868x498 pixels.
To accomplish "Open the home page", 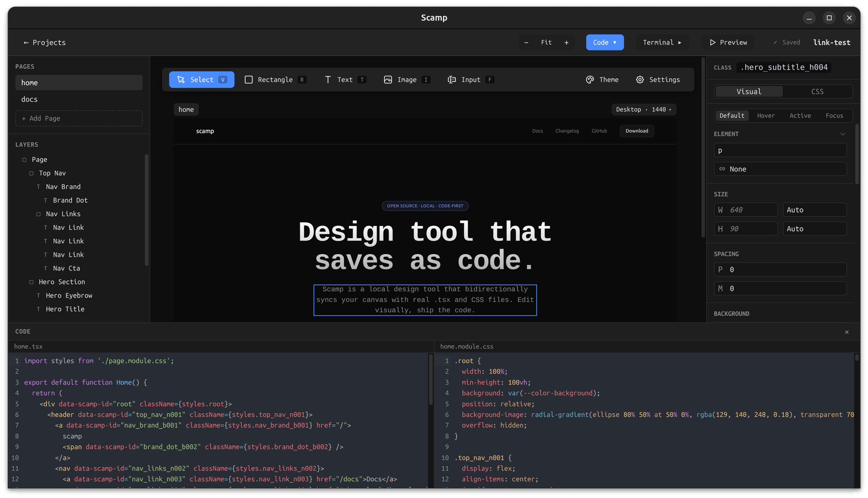I will pos(79,83).
